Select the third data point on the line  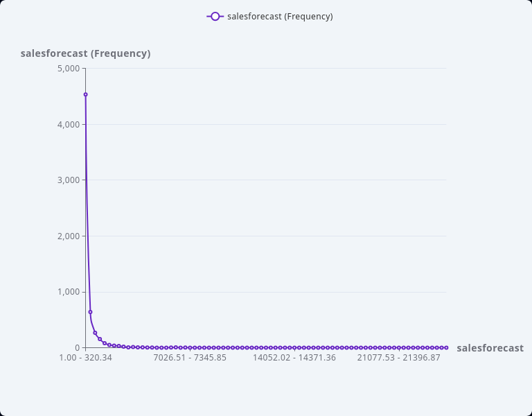[95, 333]
